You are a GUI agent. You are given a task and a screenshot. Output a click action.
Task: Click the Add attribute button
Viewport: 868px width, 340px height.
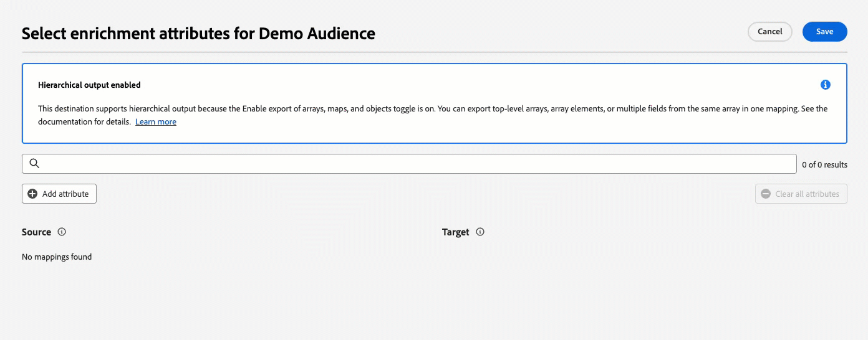[59, 194]
